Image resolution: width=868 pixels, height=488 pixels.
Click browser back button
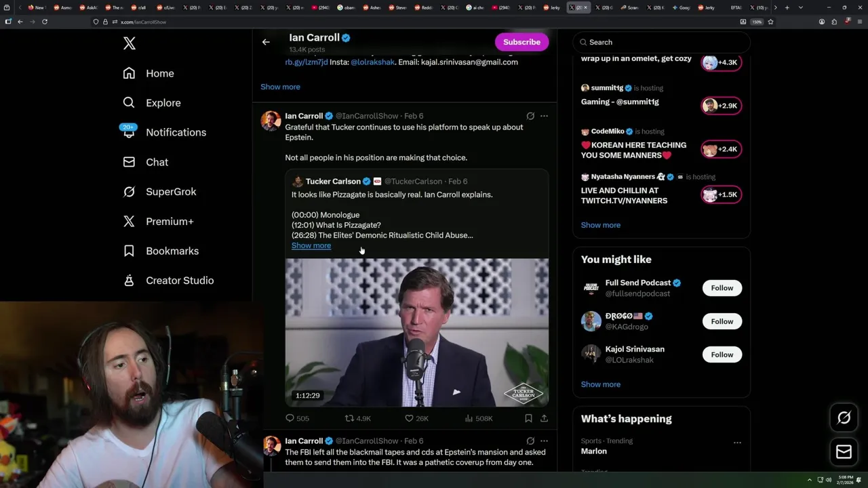(x=20, y=22)
